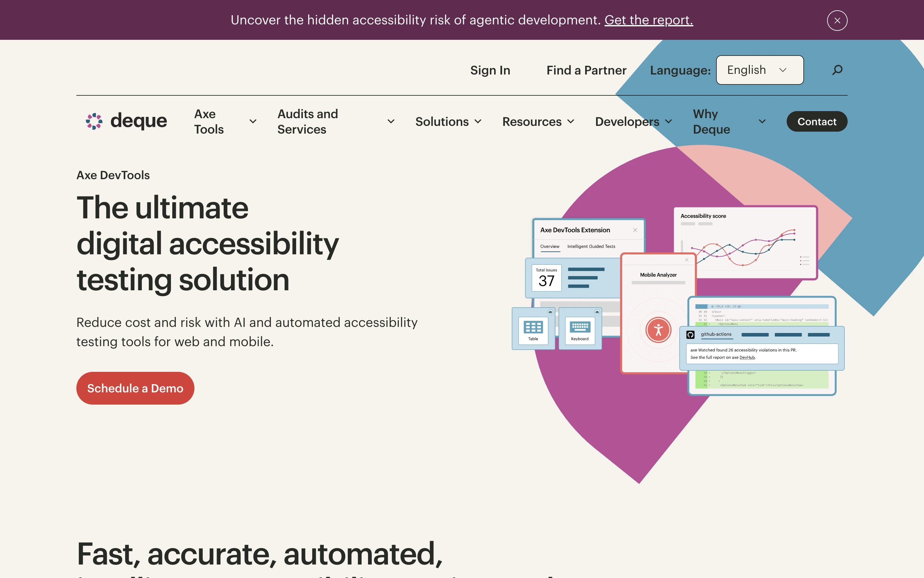This screenshot has height=578, width=924.
Task: Select the Intelligent Guided Tests tab
Action: click(x=591, y=247)
